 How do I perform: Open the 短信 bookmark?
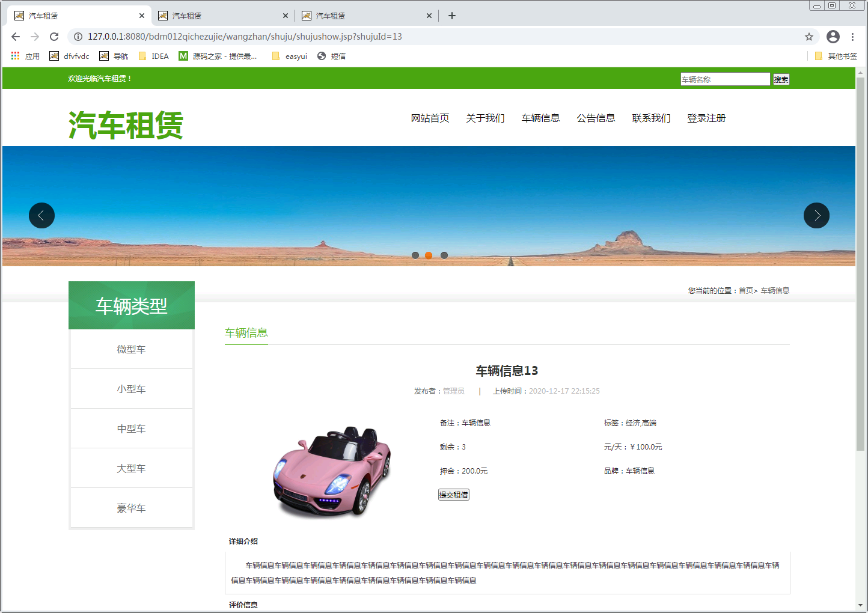[x=331, y=56]
